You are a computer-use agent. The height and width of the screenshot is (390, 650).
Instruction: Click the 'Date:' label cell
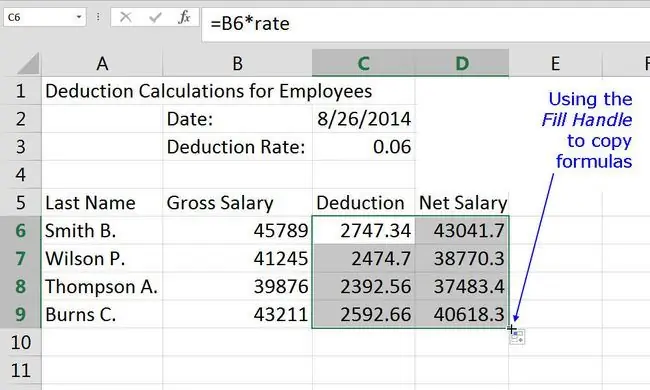[x=238, y=119]
